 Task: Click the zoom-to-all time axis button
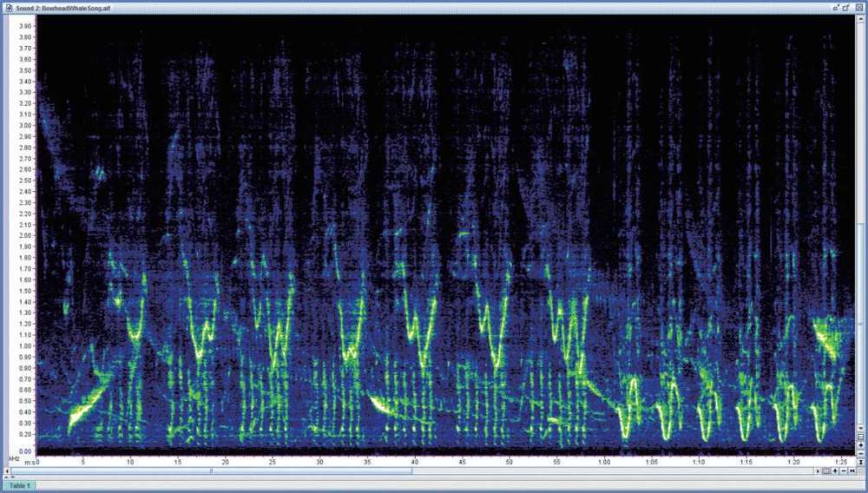854,471
